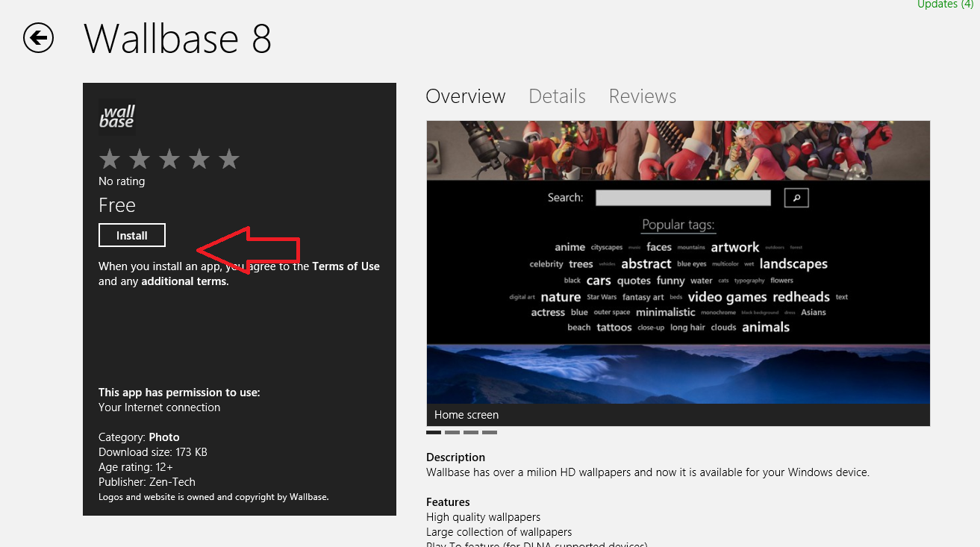This screenshot has height=547, width=980.
Task: Switch to the Overview tab
Action: (x=466, y=96)
